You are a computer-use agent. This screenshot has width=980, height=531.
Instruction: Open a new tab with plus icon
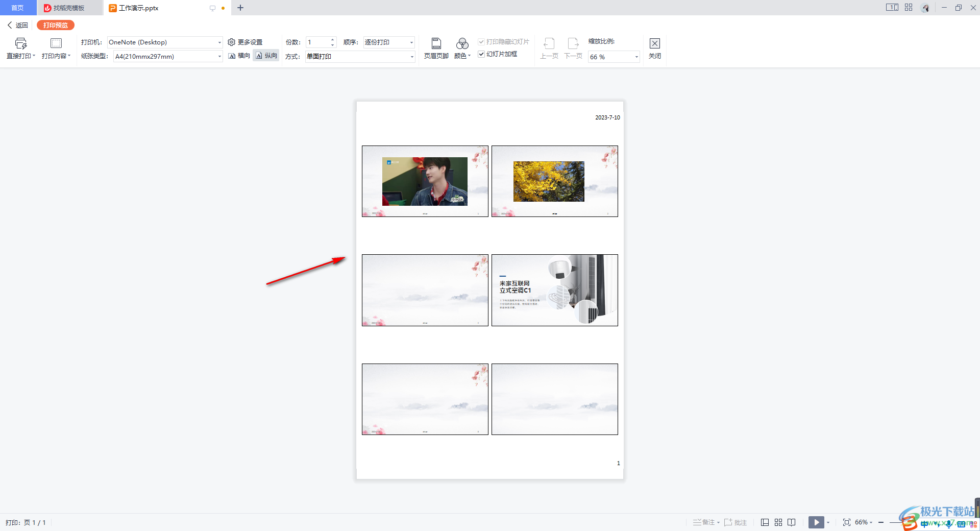click(240, 8)
